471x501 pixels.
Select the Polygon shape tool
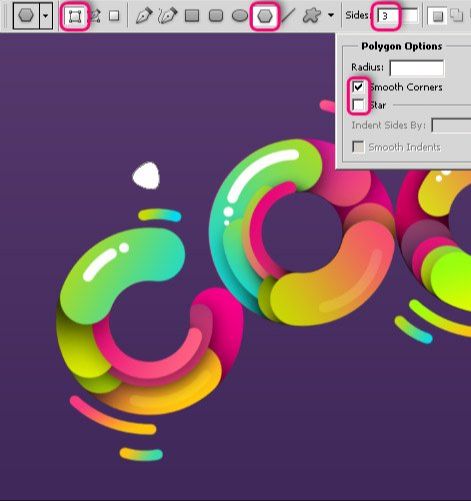point(264,16)
